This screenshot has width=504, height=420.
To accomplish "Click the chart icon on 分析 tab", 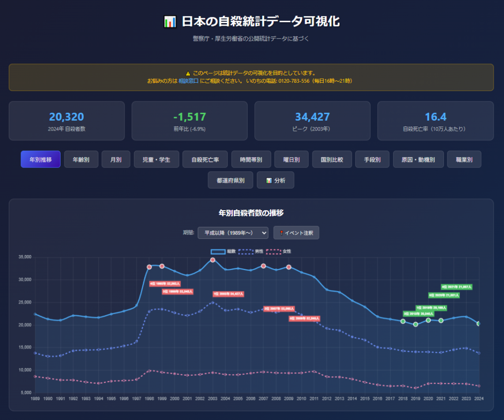I will pos(268,181).
